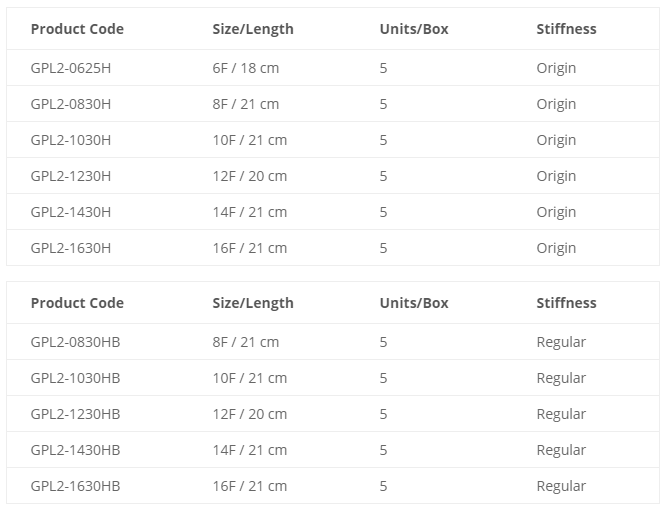Select 16F / 21 cm in the Regular table
The height and width of the screenshot is (512, 667).
(x=250, y=486)
